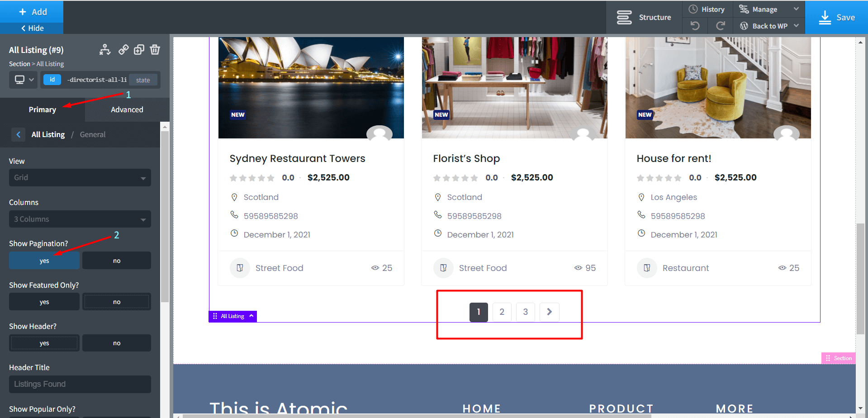Open the Columns dropdown showing 3 Columns
Screen dimensions: 868x418
tap(80, 219)
